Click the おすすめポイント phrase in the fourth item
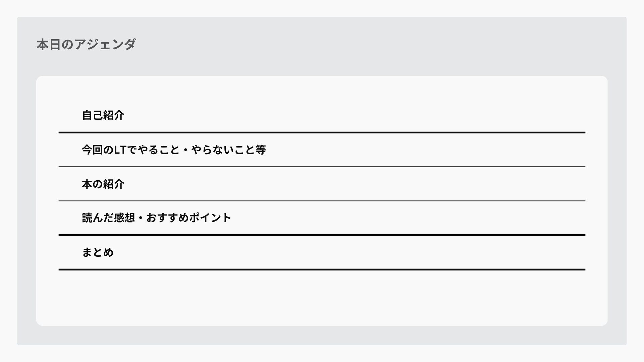 tap(189, 218)
